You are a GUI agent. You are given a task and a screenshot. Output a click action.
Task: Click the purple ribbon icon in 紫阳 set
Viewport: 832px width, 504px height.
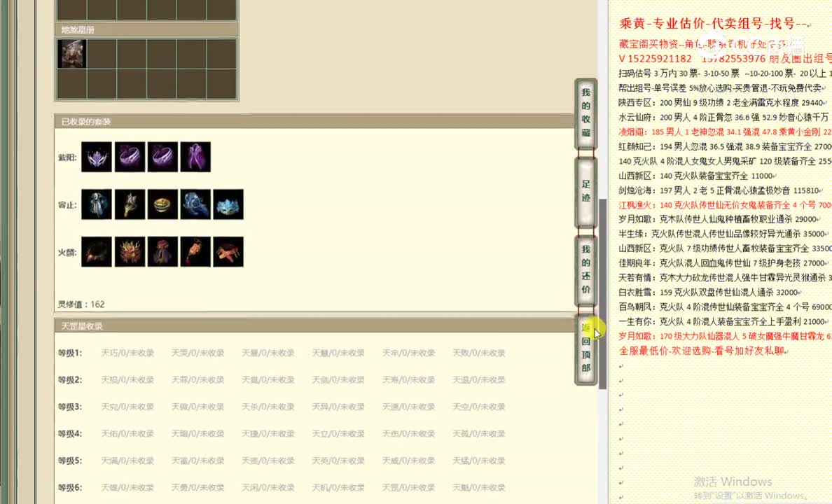tap(195, 157)
